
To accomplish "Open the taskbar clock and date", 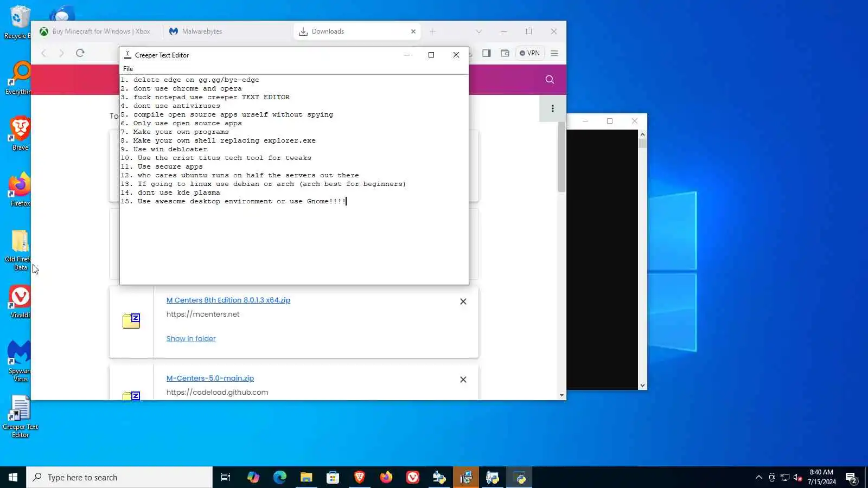I will [x=821, y=477].
